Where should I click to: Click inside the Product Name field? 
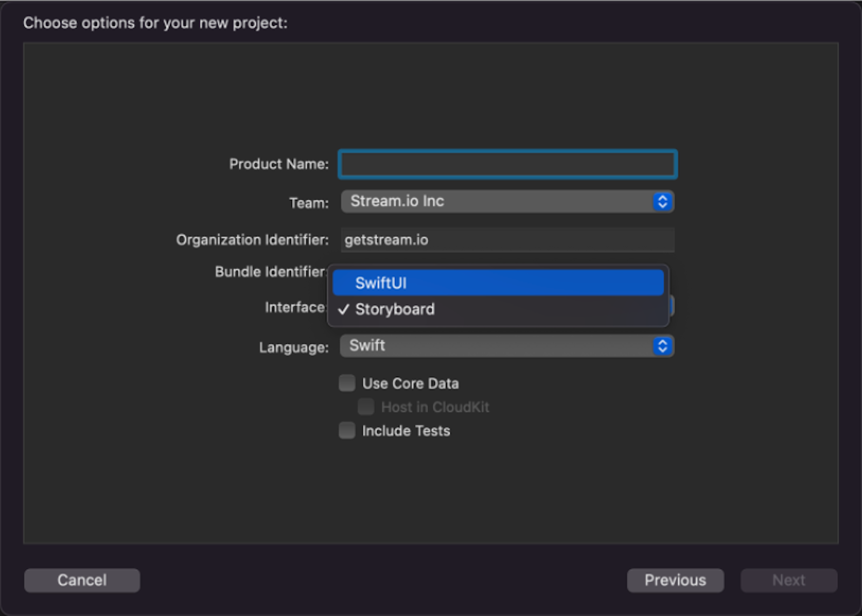pyautogui.click(x=507, y=164)
